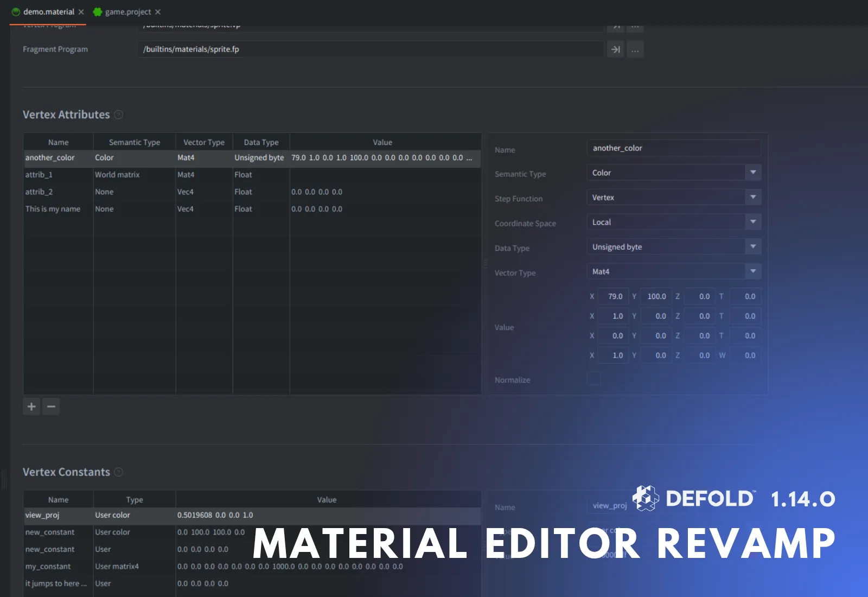This screenshot has width=868, height=597.
Task: Edit the another_color Name field
Action: (674, 148)
